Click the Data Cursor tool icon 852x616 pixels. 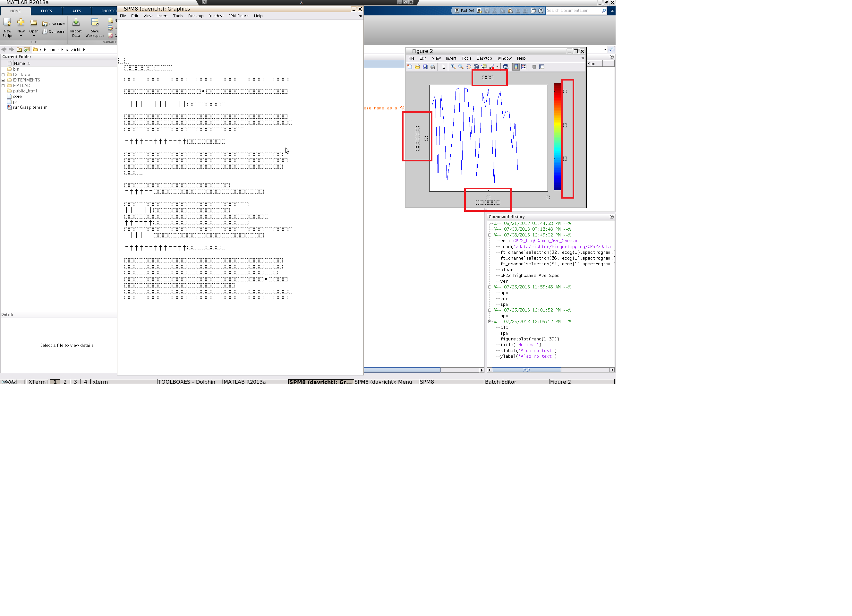(484, 67)
